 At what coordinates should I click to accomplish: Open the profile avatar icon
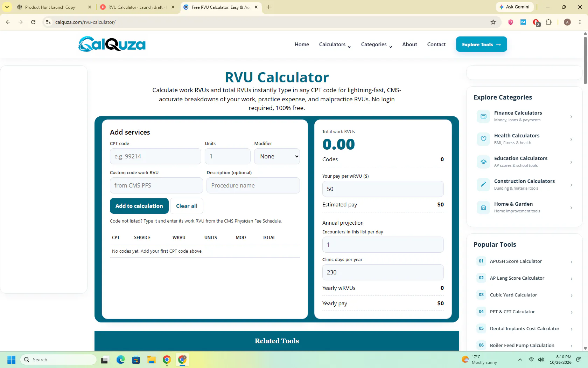tap(567, 22)
